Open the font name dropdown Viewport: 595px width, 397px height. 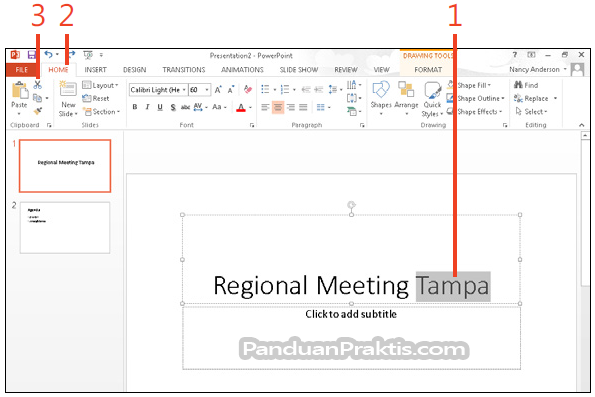click(184, 90)
